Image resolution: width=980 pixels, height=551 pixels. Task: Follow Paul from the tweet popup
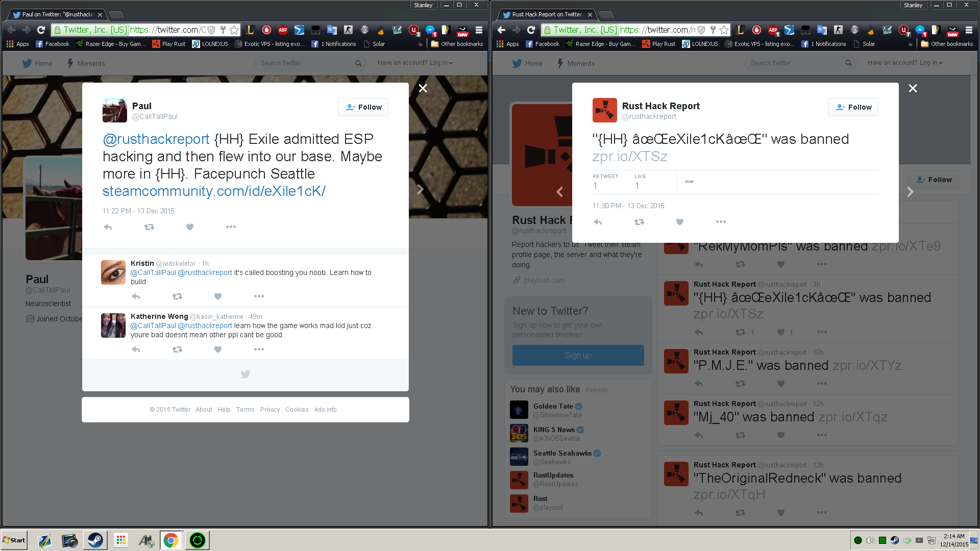(363, 107)
